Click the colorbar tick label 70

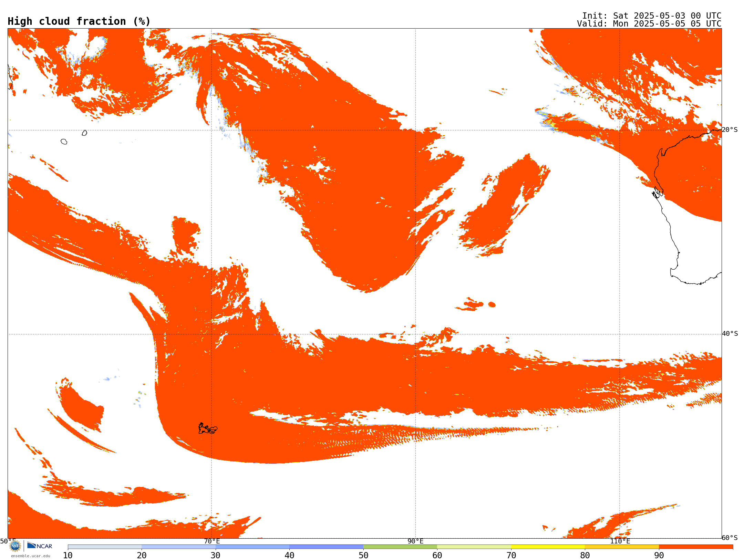coord(511,556)
